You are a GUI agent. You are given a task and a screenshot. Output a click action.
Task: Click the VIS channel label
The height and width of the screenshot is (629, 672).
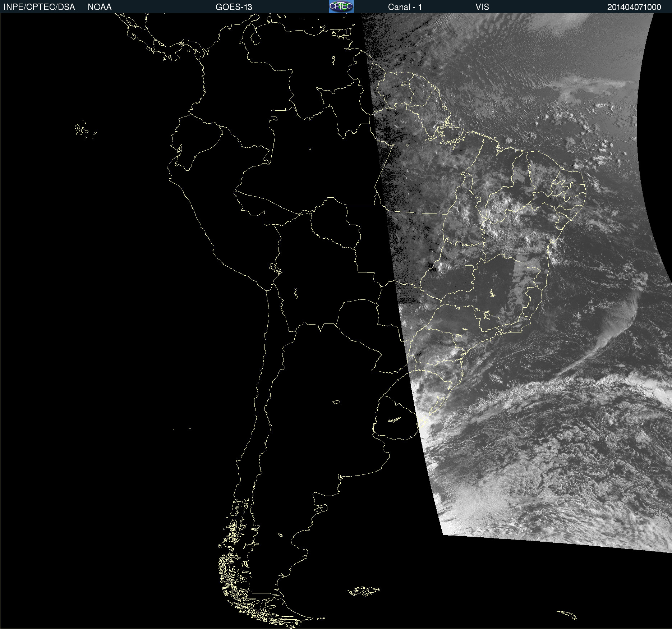(x=482, y=7)
